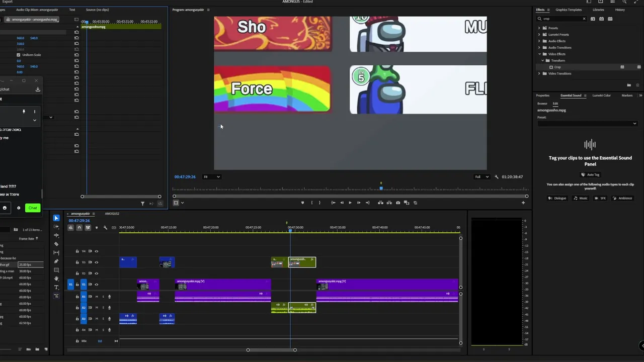The width and height of the screenshot is (644, 362).
Task: Switch to the Libraries tab
Action: [598, 10]
